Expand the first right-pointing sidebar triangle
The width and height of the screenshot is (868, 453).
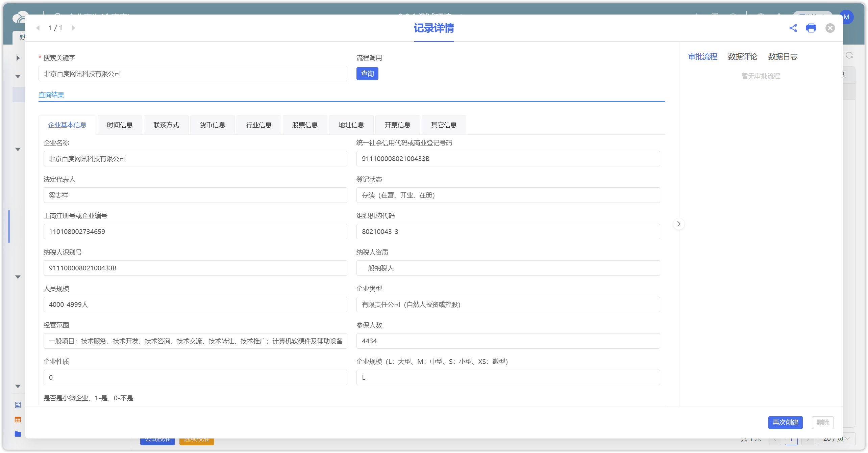point(18,58)
